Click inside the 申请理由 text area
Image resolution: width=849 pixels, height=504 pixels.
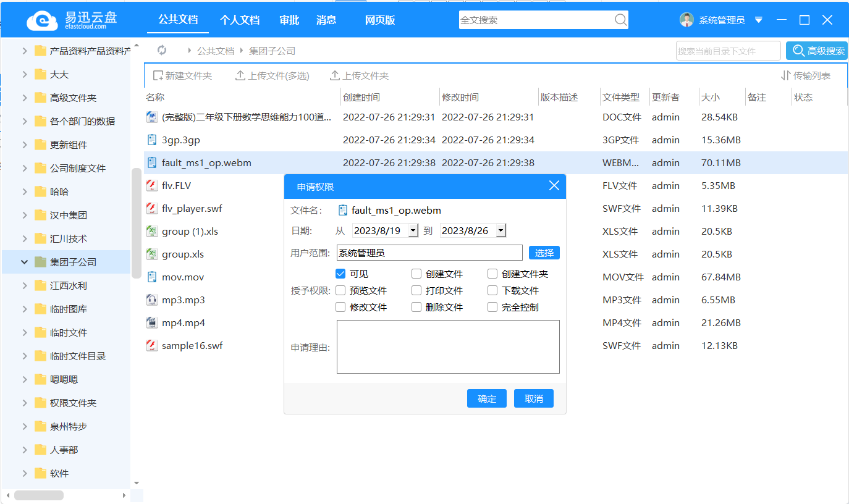447,346
